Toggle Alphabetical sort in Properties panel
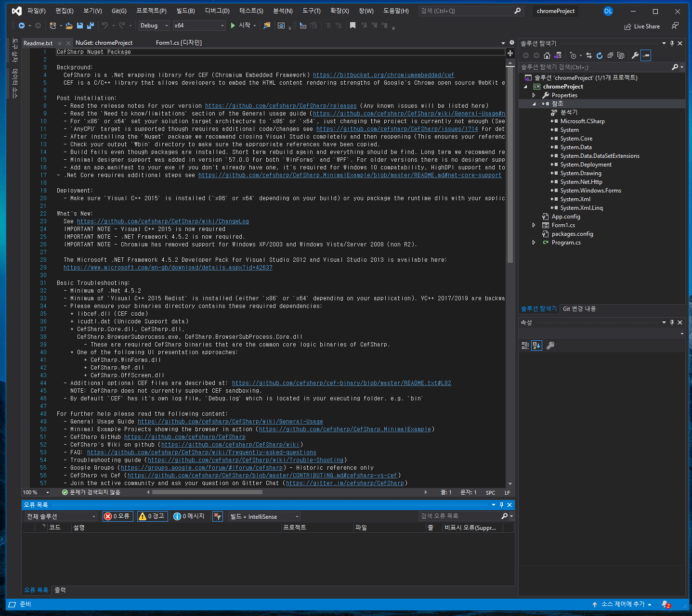Screen dimensions: 692x616 [536, 346]
